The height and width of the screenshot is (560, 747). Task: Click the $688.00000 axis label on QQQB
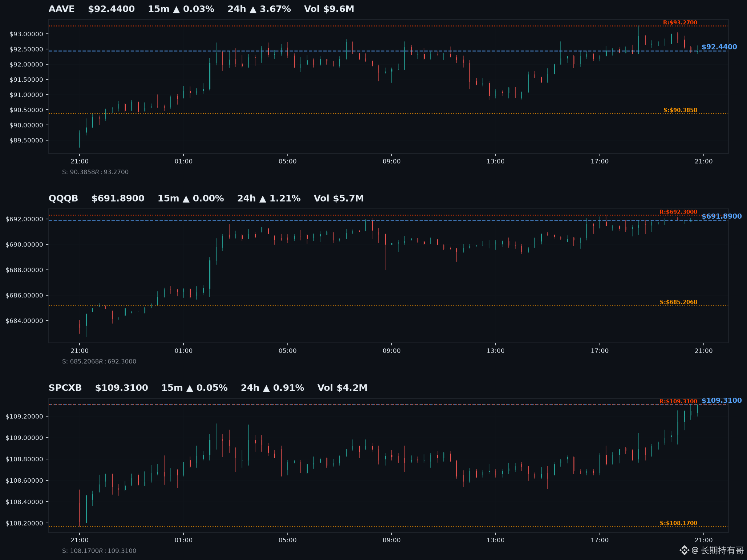click(24, 270)
